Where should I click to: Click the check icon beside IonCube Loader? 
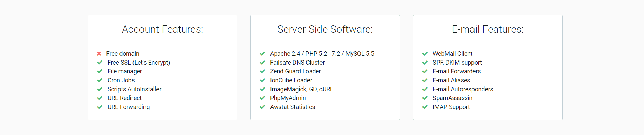262,80
